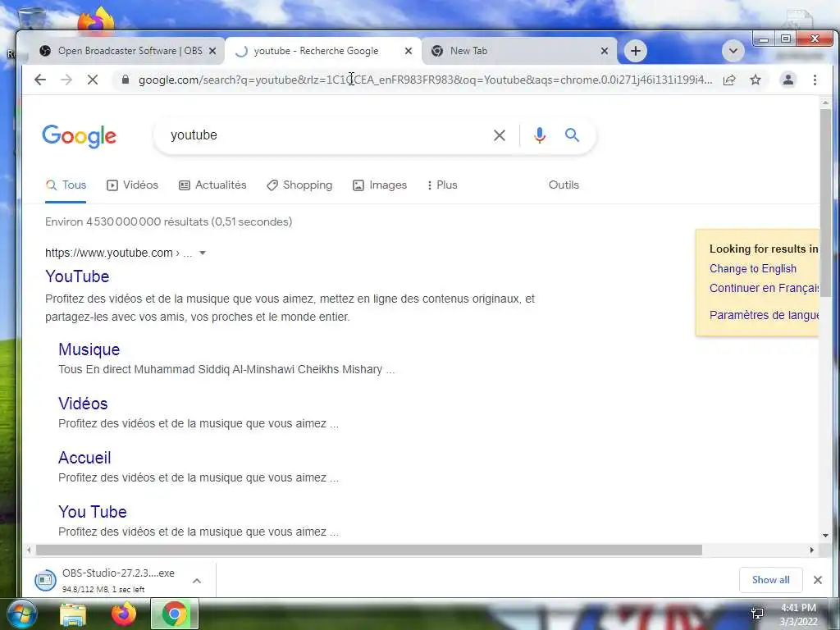
Task: Open the Accueil sitelink
Action: pyautogui.click(x=84, y=458)
